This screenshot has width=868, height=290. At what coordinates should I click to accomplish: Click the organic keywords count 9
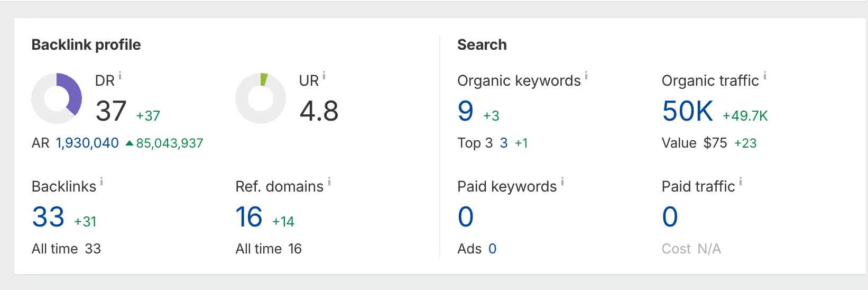click(465, 111)
